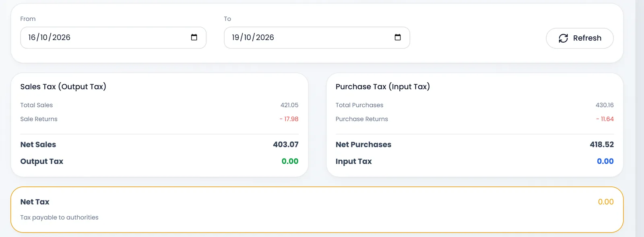
Task: Click the green Output Tax value 0.00
Action: tap(290, 161)
